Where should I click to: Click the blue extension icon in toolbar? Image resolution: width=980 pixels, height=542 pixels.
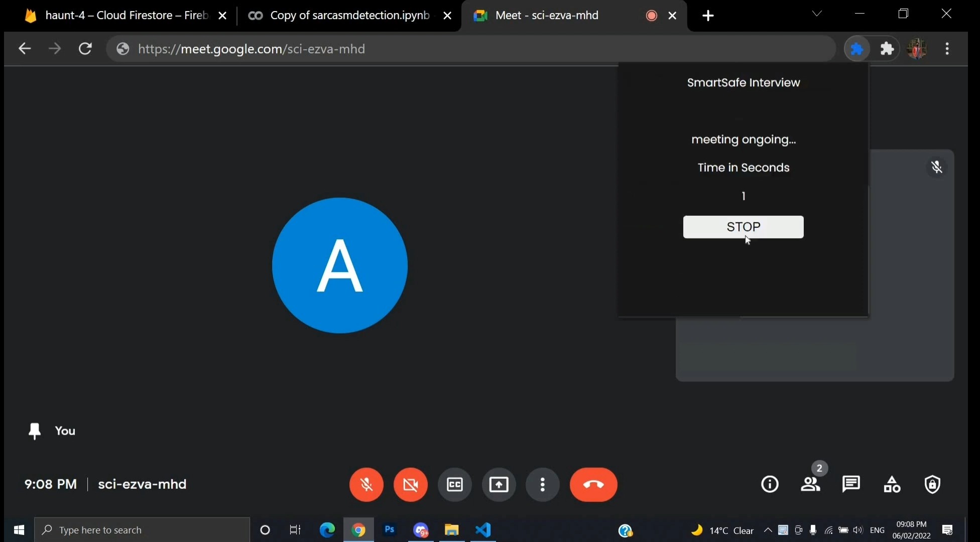(x=856, y=49)
